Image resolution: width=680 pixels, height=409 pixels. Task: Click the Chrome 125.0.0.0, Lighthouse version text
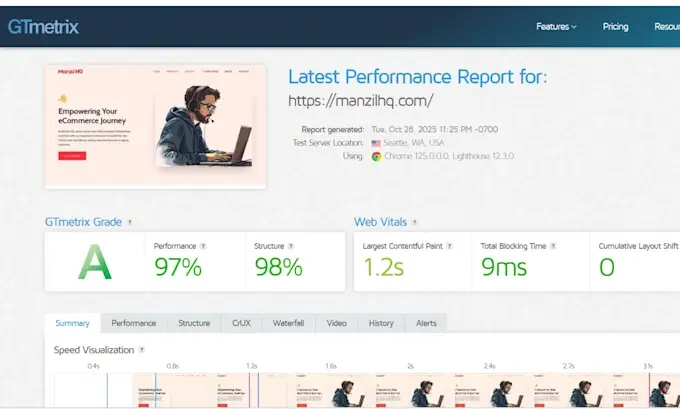(x=449, y=156)
